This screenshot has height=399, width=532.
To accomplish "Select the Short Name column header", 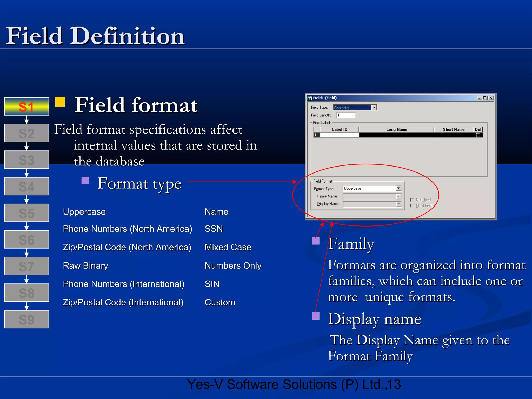I will [454, 129].
